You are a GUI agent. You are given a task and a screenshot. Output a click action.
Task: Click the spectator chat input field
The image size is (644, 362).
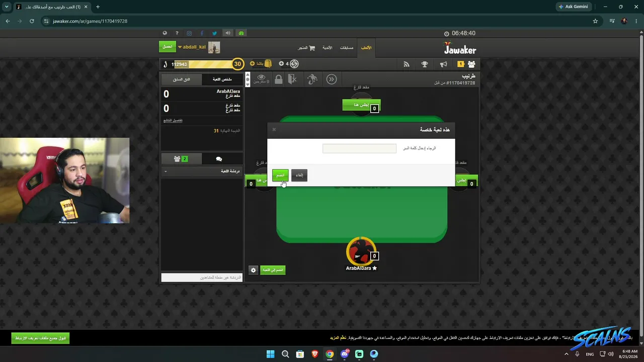tap(202, 278)
